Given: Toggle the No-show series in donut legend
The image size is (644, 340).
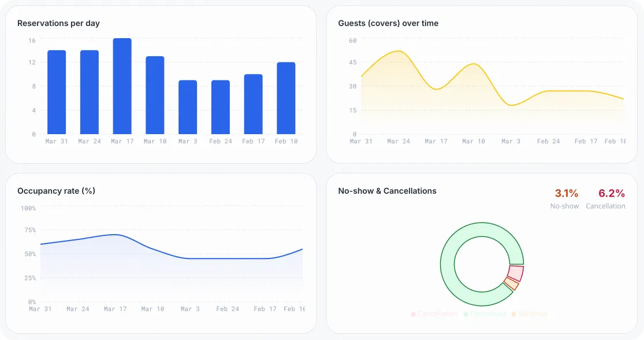Looking at the screenshot, I should pyautogui.click(x=529, y=314).
